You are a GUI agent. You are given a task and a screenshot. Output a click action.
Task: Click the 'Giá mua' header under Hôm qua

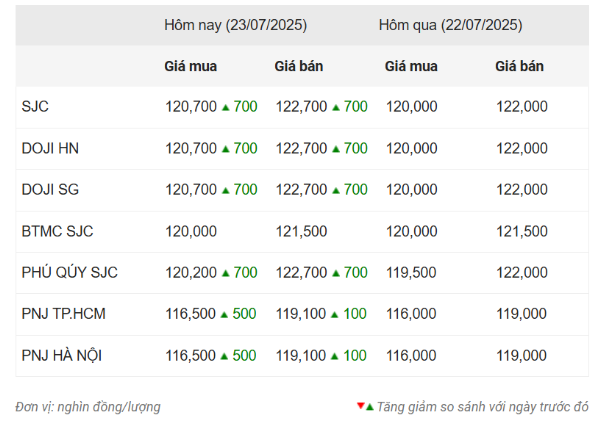[411, 66]
